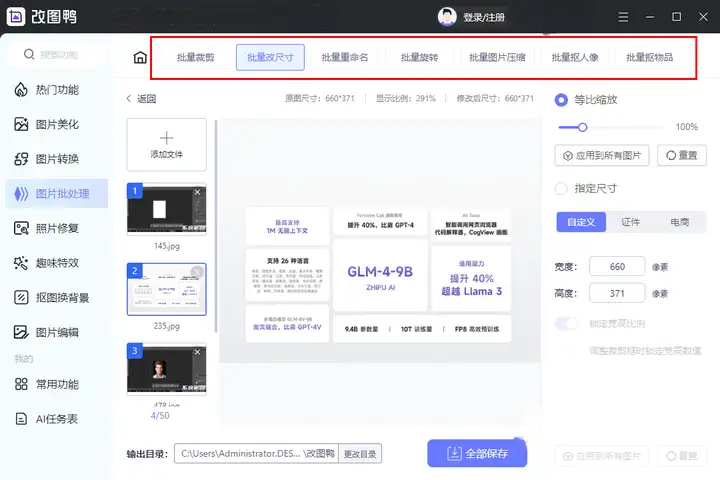Click the search magnifier icon
The height and width of the screenshot is (480, 720).
[x=29, y=54]
